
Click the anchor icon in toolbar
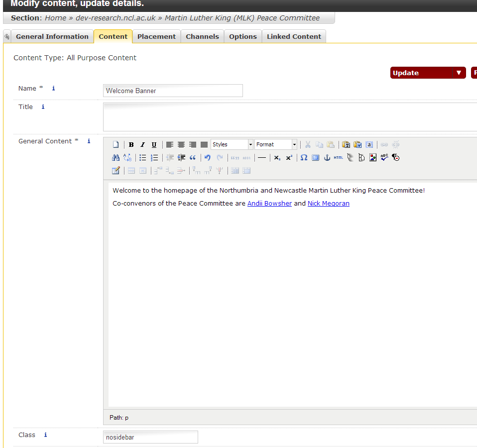point(327,158)
